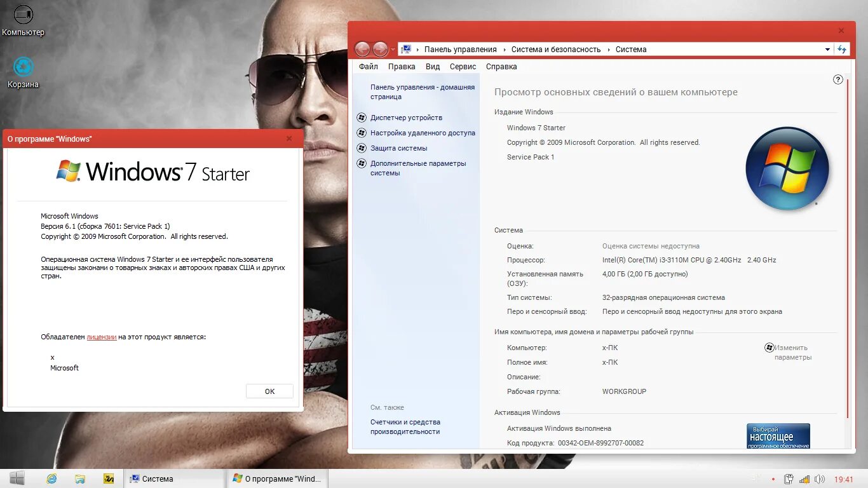Close the Система window
Viewport: 868px width, 488px height.
pos(841,30)
